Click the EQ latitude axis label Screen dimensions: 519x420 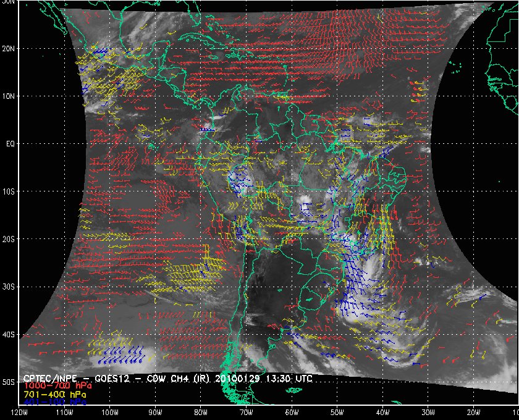point(9,143)
